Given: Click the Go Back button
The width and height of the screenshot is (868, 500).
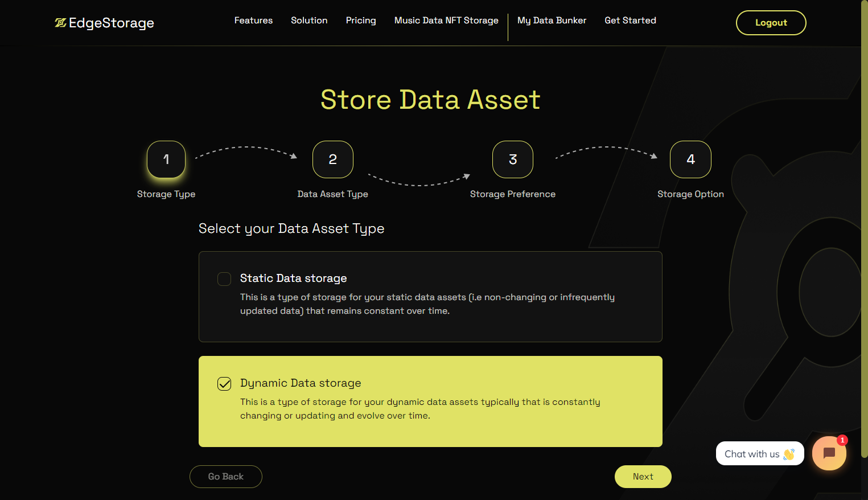Looking at the screenshot, I should (226, 477).
